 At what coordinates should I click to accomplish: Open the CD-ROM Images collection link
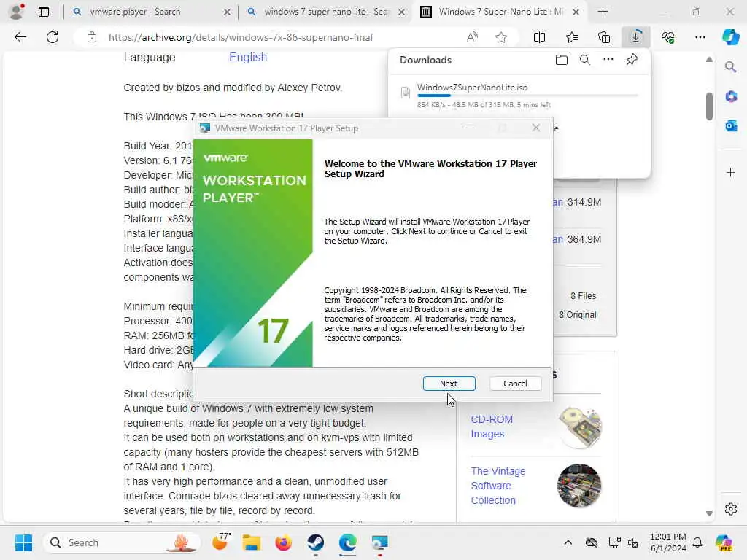click(492, 427)
